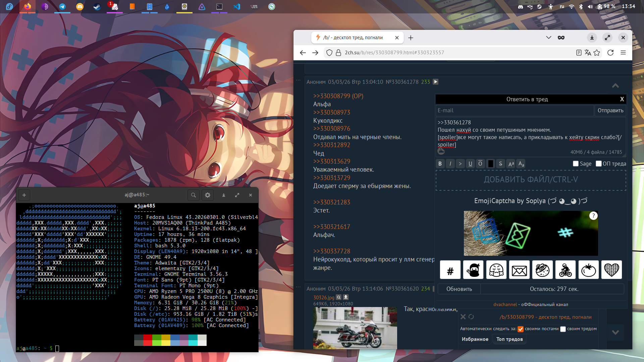Open the captcha help question mark
This screenshot has height=362, width=644.
coord(593,216)
